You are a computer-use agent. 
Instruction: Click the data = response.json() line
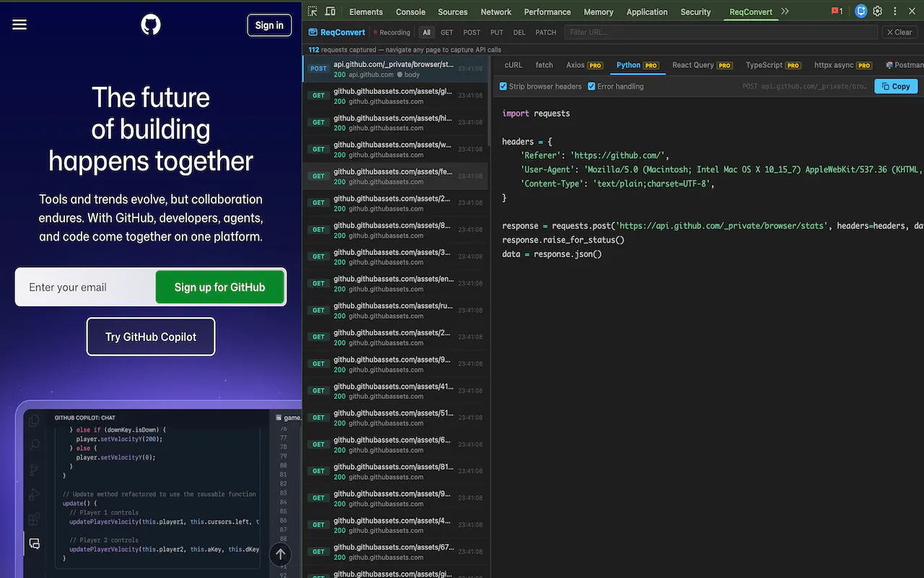[x=552, y=254]
